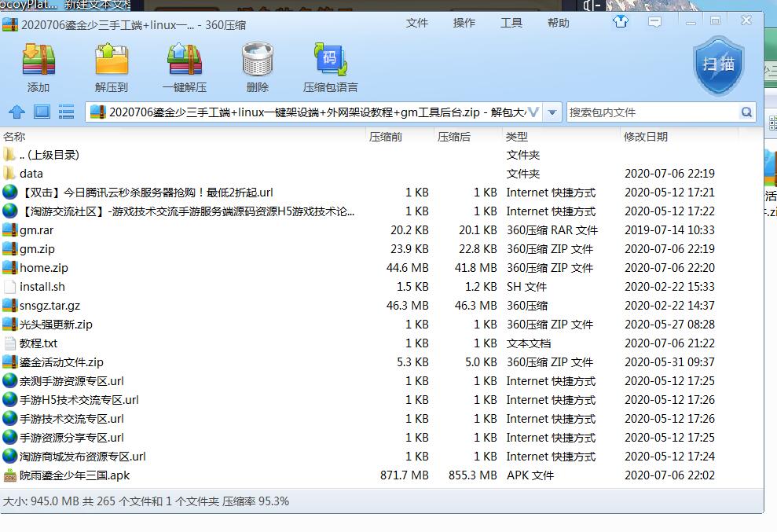Open the 帮助 menu
Screen dimensions: 777x532
click(559, 23)
